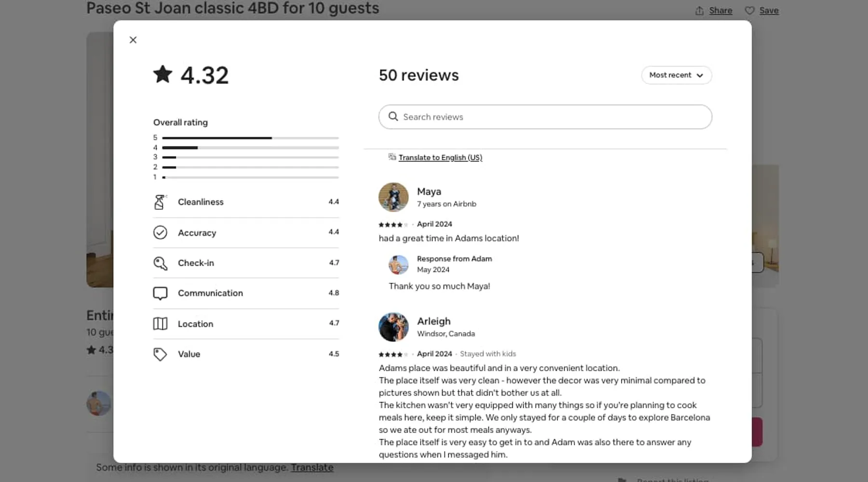Click the Value price tag icon
Image resolution: width=868 pixels, height=482 pixels.
tap(160, 354)
